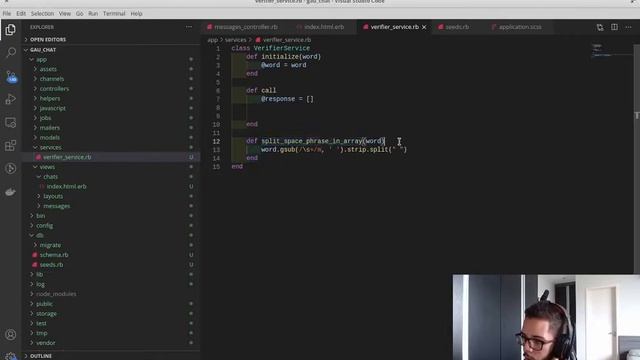640x360 pixels.
Task: Open the Manage gear icon
Action: click(11, 356)
